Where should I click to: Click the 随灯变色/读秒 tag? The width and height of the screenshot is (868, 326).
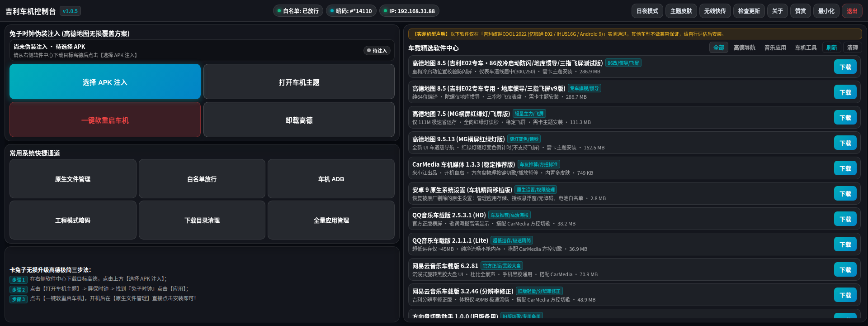[x=524, y=139]
